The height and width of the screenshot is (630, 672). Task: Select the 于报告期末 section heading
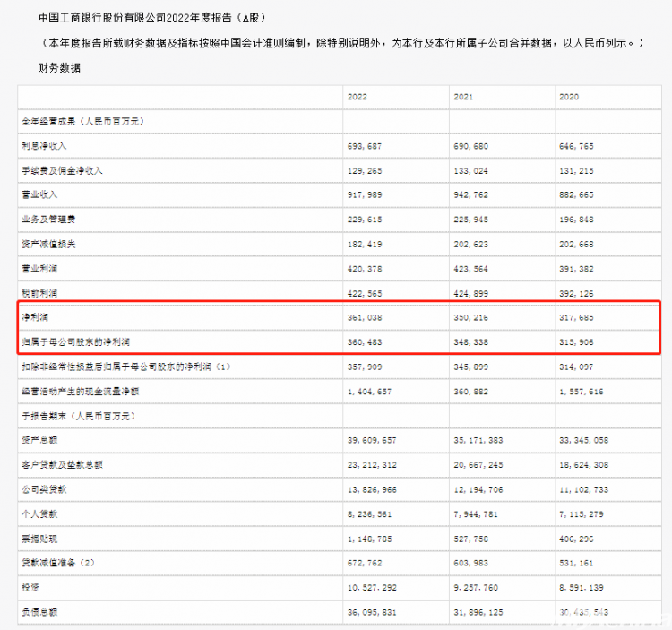point(78,416)
